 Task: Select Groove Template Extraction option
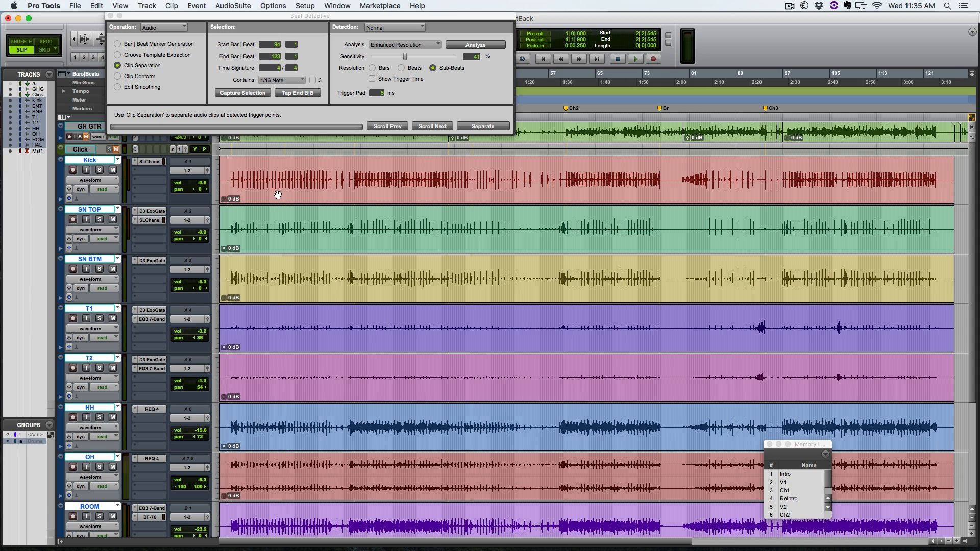pos(118,55)
